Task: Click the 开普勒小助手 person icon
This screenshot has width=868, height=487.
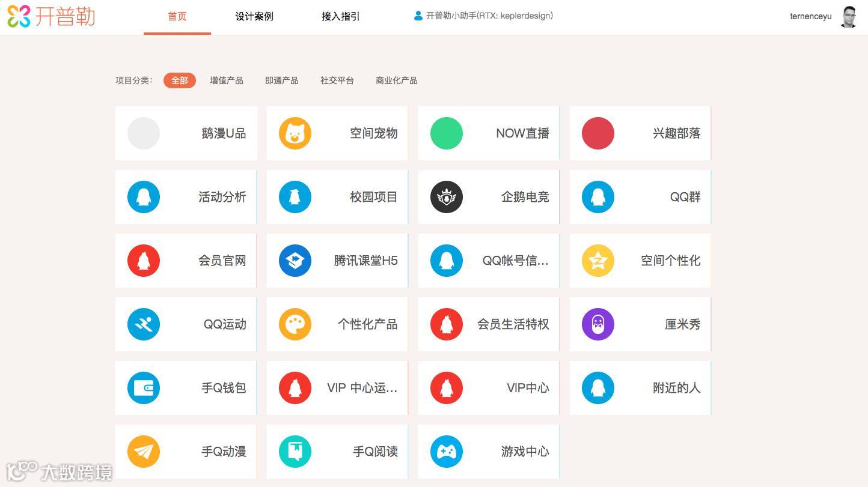Action: (x=418, y=16)
